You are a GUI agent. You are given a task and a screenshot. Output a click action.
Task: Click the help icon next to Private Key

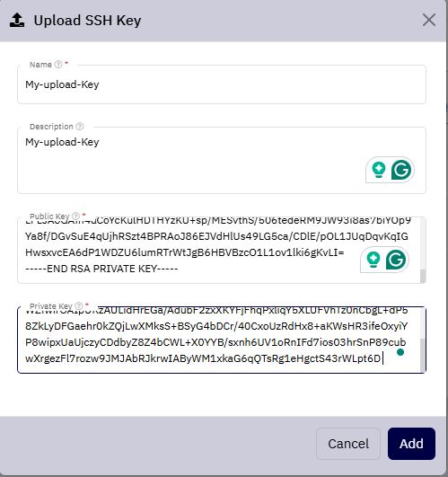(79, 305)
